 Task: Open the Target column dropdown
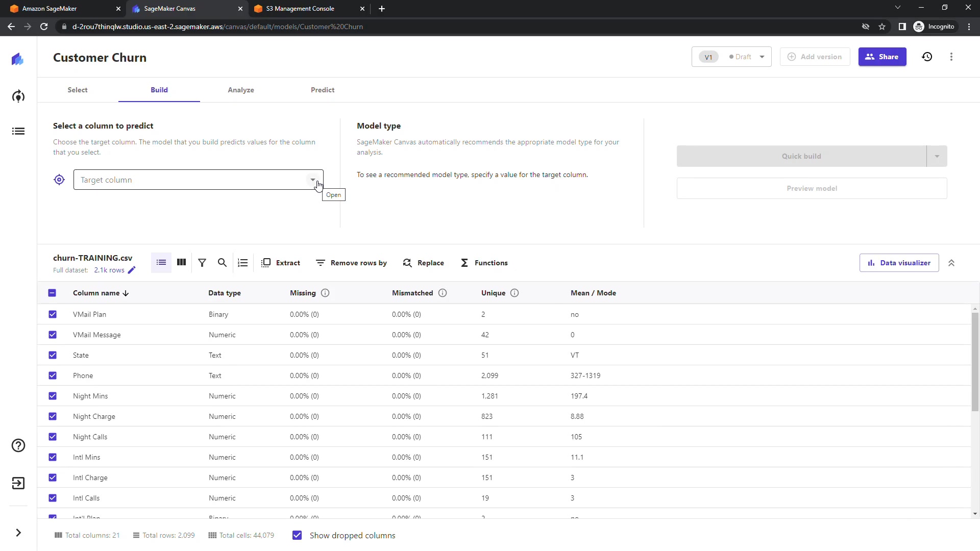(312, 180)
